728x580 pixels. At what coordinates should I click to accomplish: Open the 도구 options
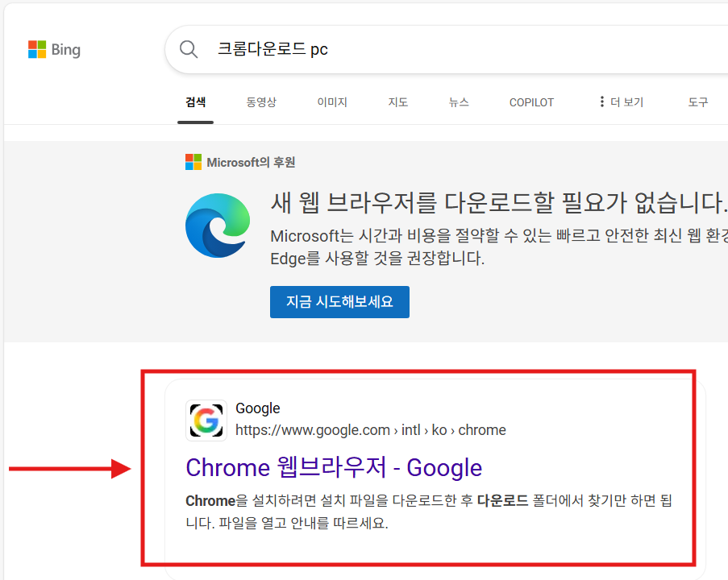click(x=697, y=102)
